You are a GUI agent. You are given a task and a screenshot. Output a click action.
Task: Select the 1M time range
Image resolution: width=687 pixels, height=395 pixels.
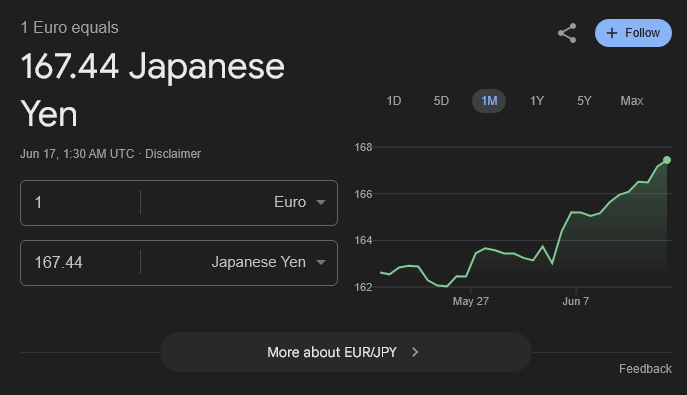point(489,101)
